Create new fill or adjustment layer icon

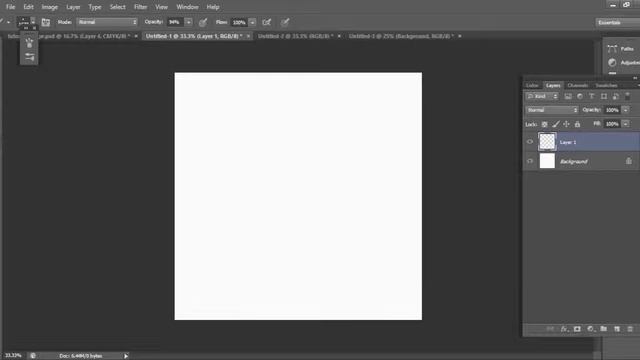pyautogui.click(x=591, y=329)
